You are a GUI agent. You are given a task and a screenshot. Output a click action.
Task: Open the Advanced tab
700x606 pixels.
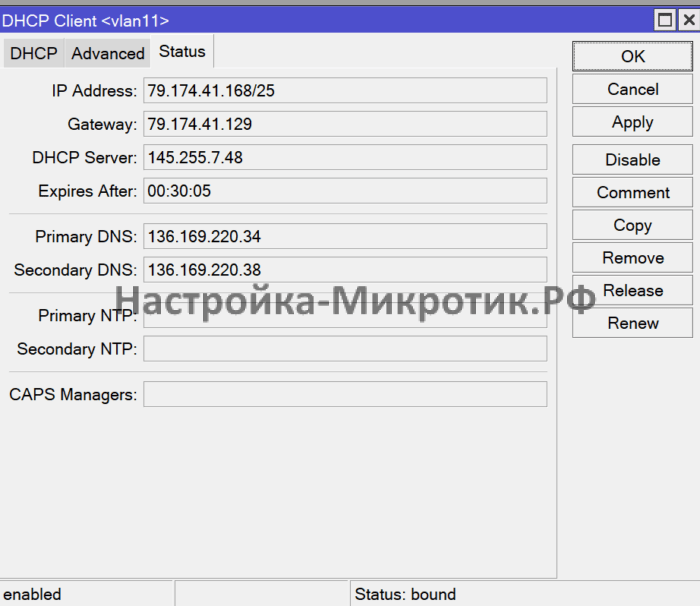click(108, 53)
